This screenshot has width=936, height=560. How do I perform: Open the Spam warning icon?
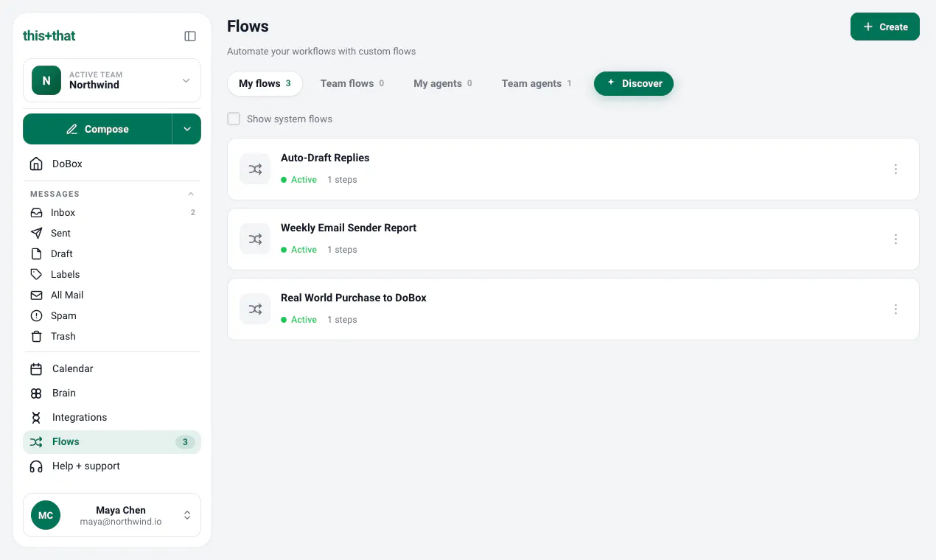coord(36,315)
